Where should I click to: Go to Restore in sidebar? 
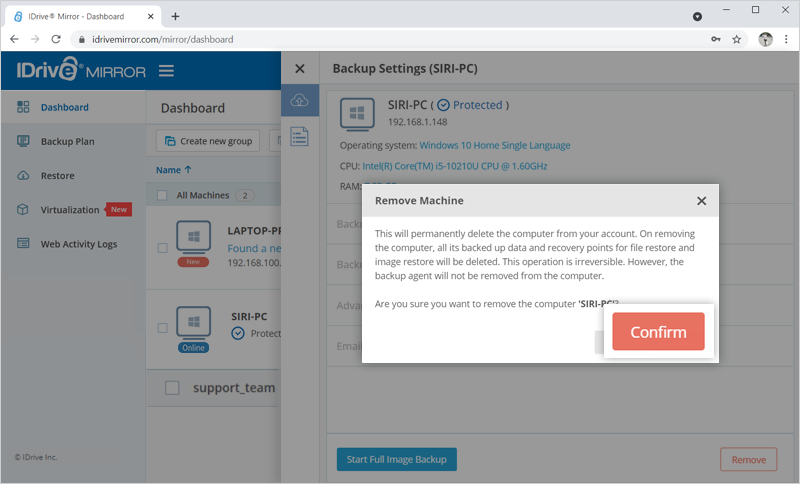tap(57, 176)
